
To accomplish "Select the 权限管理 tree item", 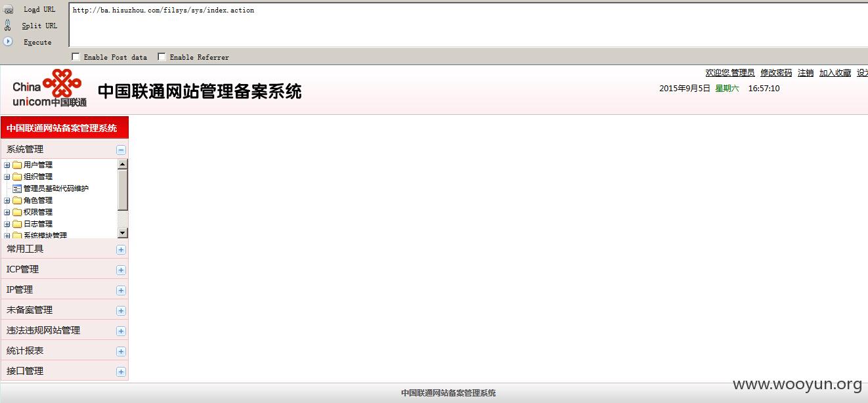I will point(38,212).
